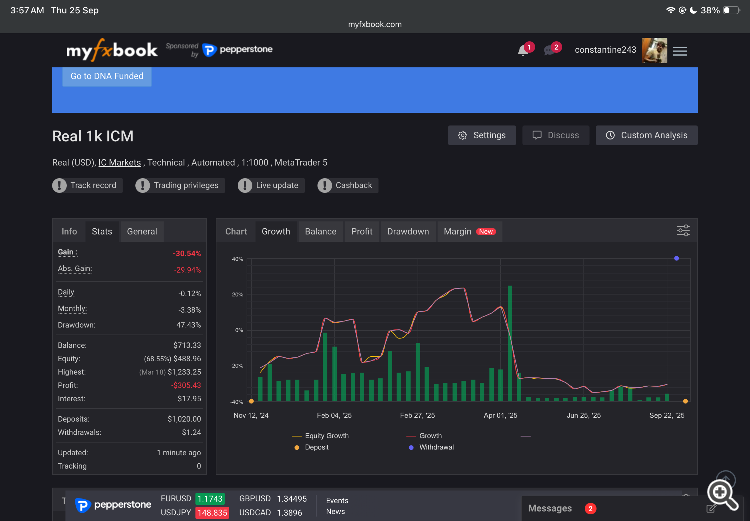Toggle Deposit legend marker
Viewport: 750px width, 521px height.
(311, 447)
